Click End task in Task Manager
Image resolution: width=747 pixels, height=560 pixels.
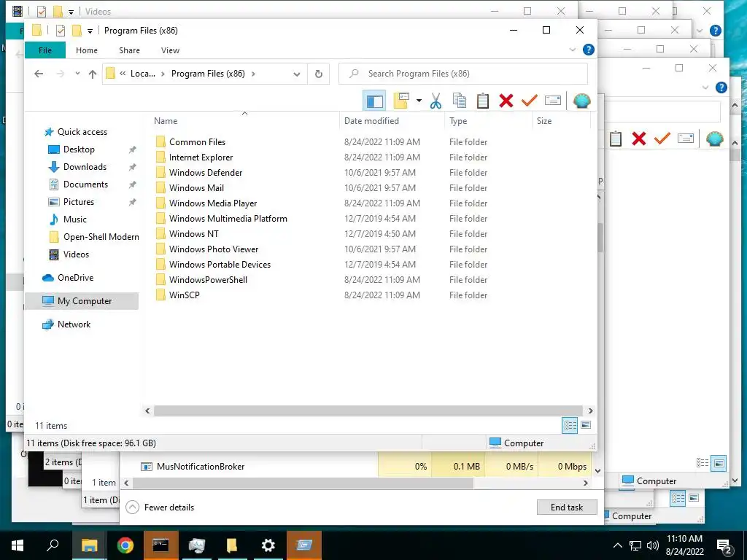tap(566, 507)
